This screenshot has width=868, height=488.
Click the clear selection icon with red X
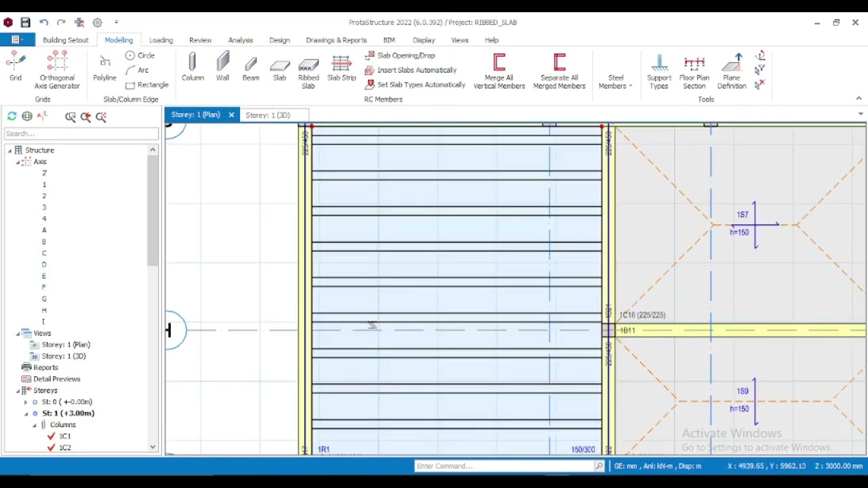click(x=760, y=85)
